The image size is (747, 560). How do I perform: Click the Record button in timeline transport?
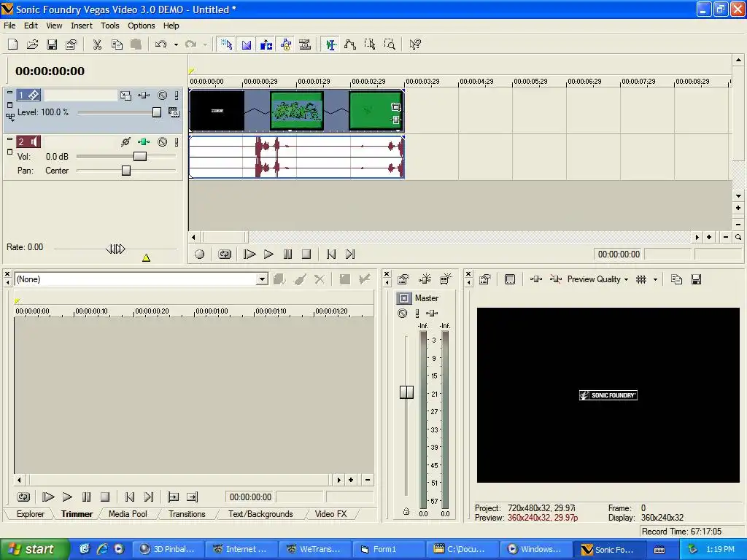200,254
